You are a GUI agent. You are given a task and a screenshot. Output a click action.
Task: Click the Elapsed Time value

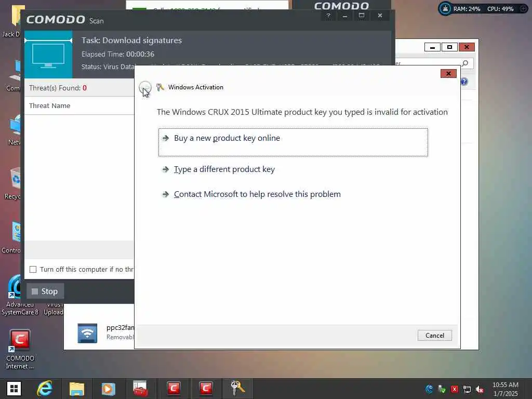(x=140, y=54)
